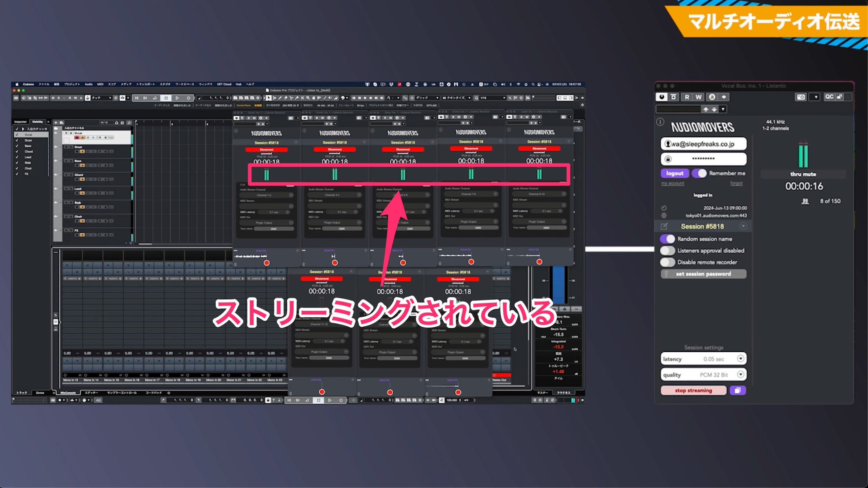Switch to the MixConsole lower zone tab

coord(68,393)
